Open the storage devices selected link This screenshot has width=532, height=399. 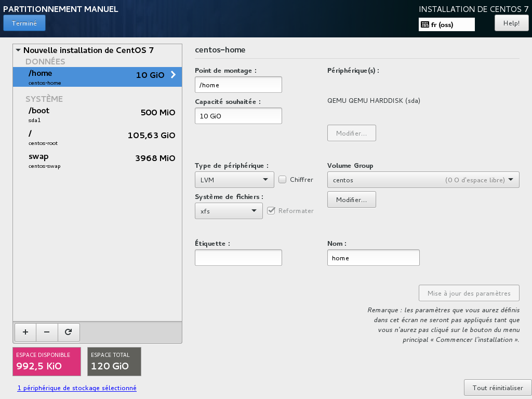click(x=77, y=388)
